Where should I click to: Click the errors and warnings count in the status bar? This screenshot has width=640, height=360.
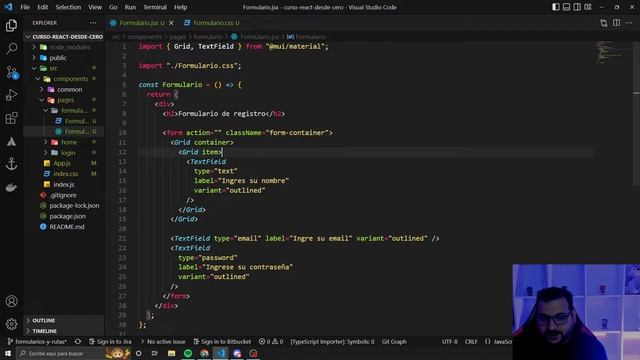[x=271, y=342]
